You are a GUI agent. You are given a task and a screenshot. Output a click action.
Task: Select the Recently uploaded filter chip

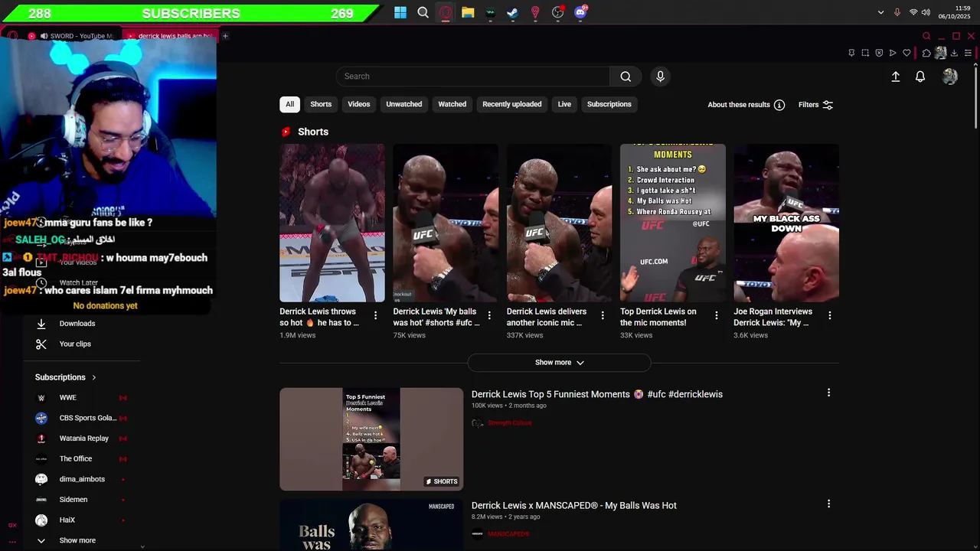tap(511, 104)
